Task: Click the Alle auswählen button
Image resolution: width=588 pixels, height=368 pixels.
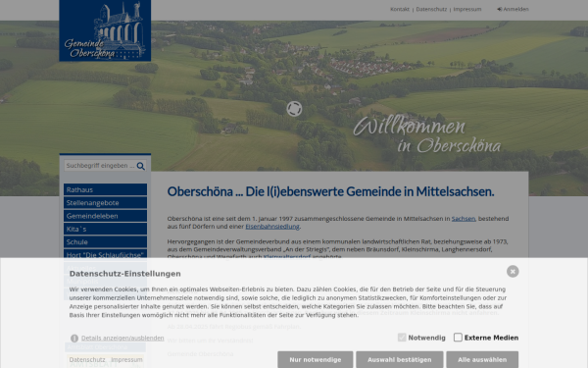Action: 482,359
